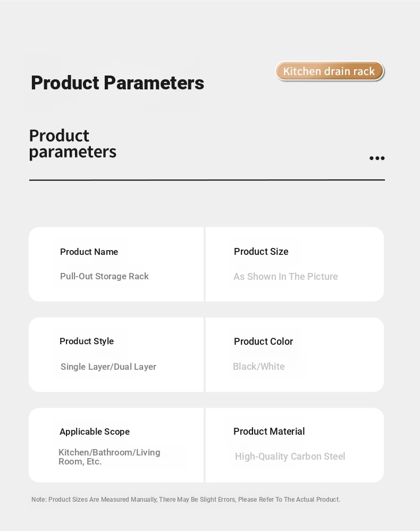The image size is (420, 531).
Task: Click the Product parameters subheading
Action: click(73, 144)
